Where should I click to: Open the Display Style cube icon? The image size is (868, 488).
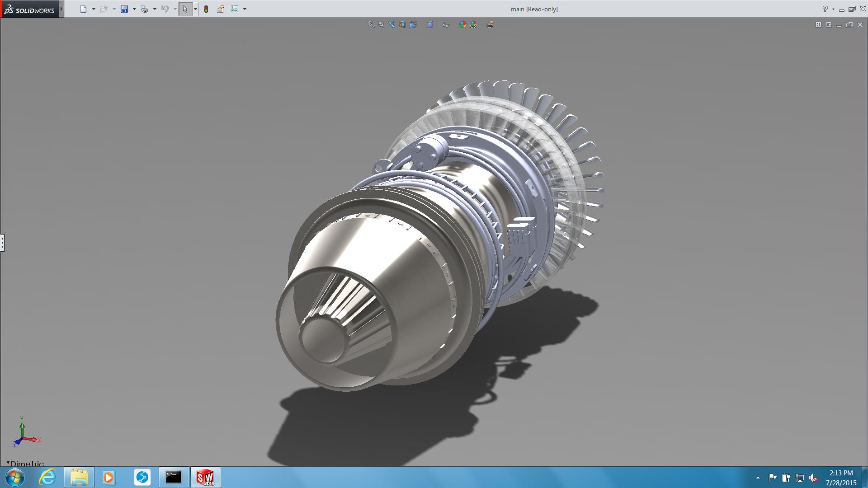tap(429, 24)
